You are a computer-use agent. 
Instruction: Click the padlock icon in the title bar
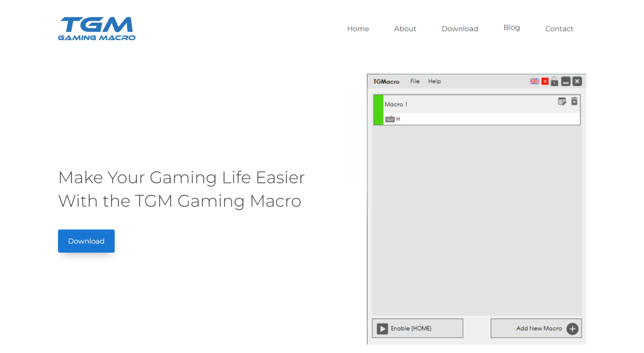tap(554, 81)
